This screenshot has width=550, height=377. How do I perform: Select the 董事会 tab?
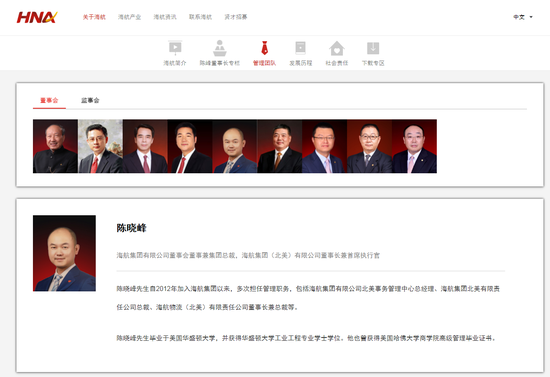[49, 100]
